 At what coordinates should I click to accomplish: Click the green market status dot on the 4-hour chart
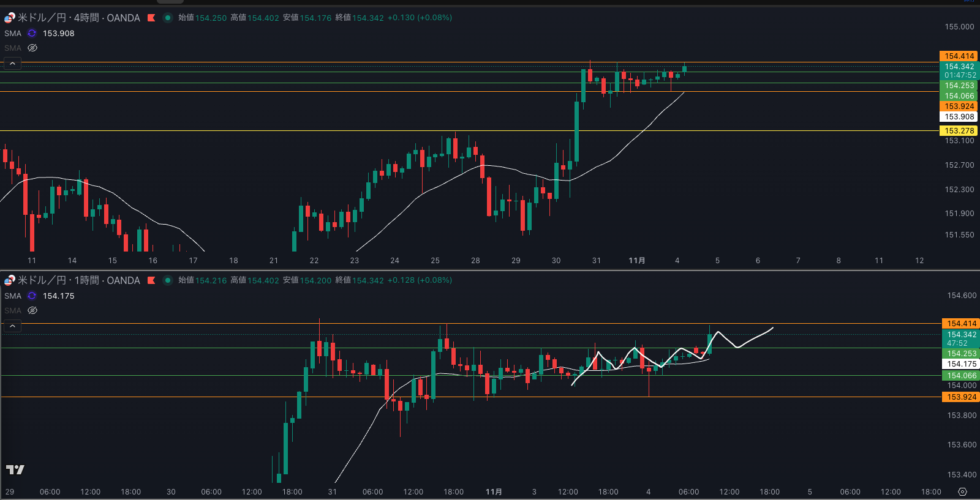[167, 18]
